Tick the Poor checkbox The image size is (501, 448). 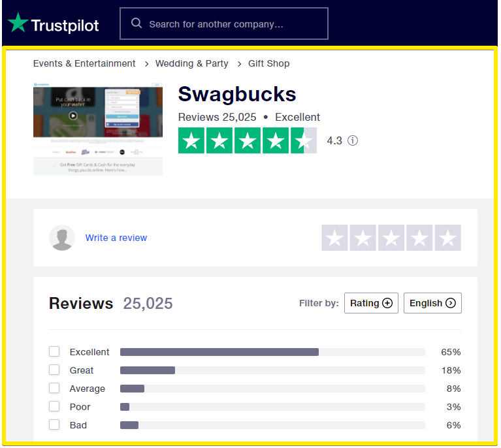[54, 406]
